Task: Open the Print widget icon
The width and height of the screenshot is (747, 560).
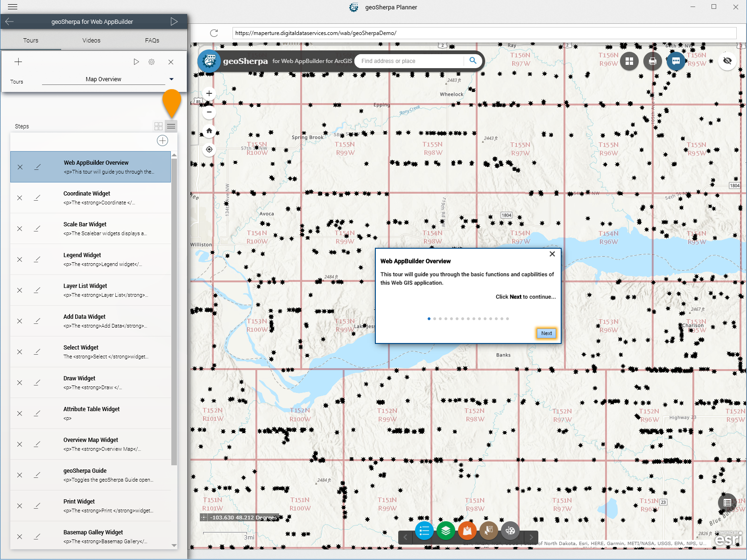Action: tap(653, 61)
